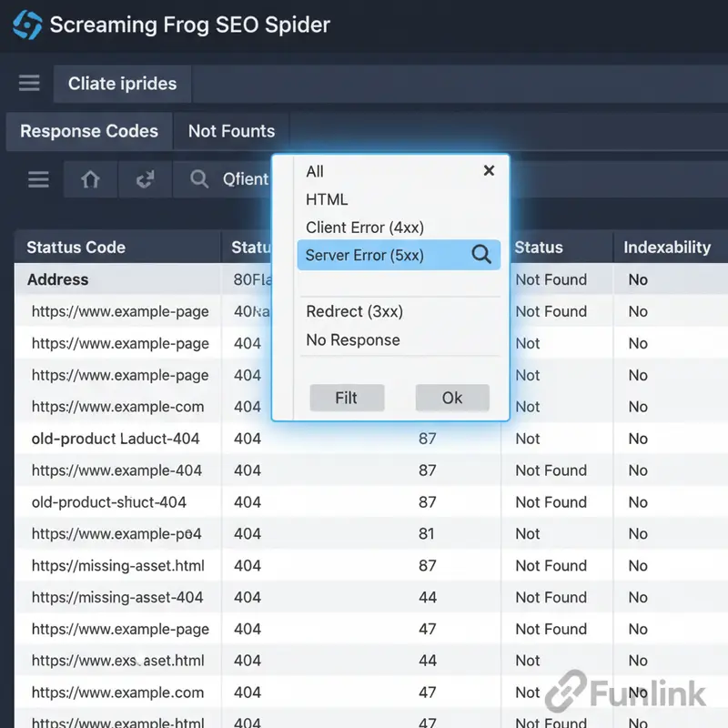
Task: Open the Cliate iprides tab
Action: pos(122,83)
